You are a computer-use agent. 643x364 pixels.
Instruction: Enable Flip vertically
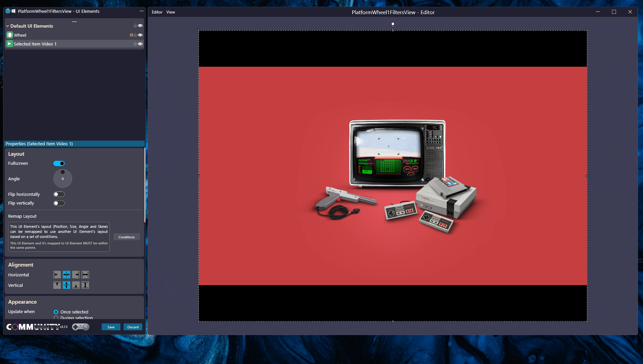(x=59, y=203)
